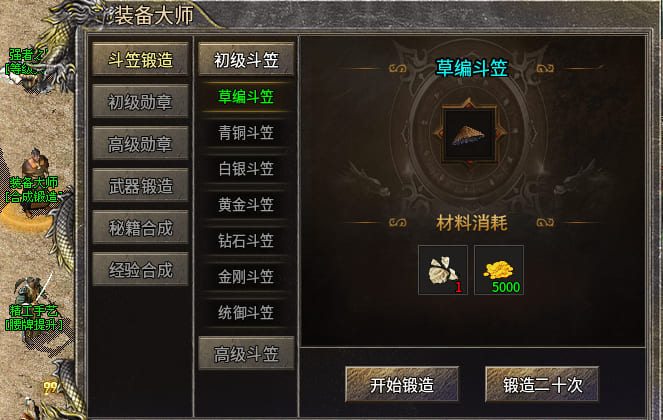
Task: Click the straw hat item icon
Action: tap(469, 134)
